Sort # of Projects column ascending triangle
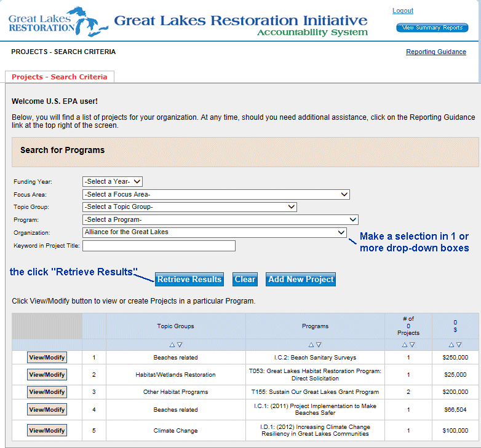481x448 pixels. coord(405,345)
